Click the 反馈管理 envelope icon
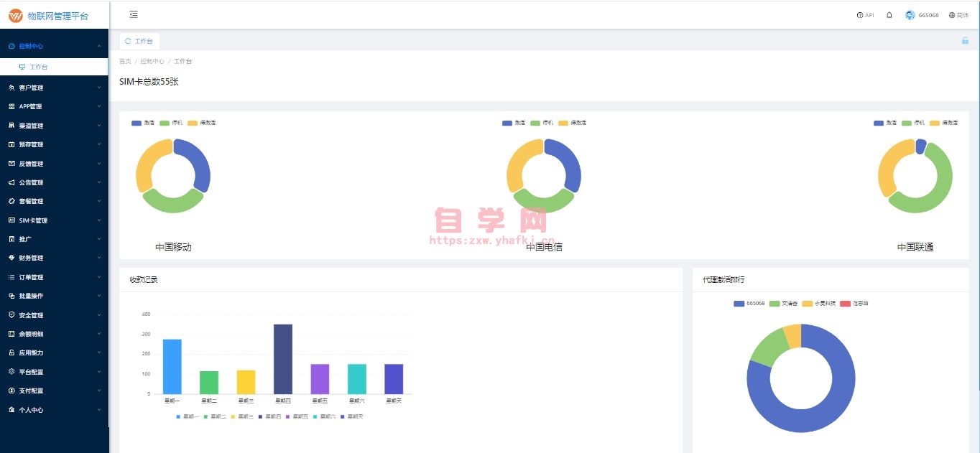 point(11,164)
